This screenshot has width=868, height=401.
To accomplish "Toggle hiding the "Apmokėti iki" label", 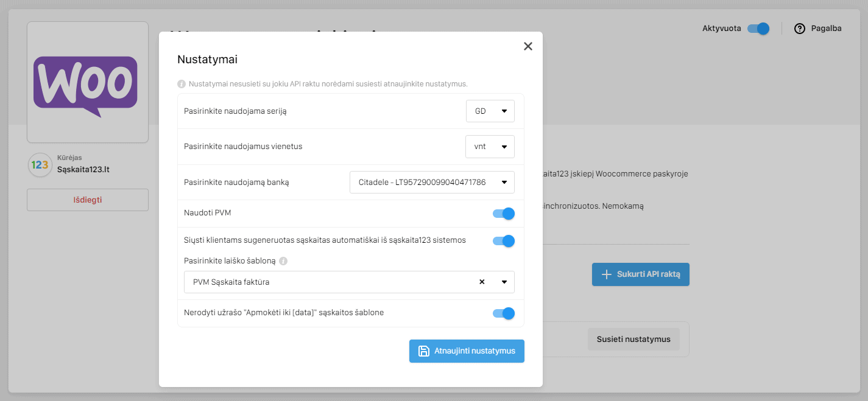I will (x=504, y=313).
